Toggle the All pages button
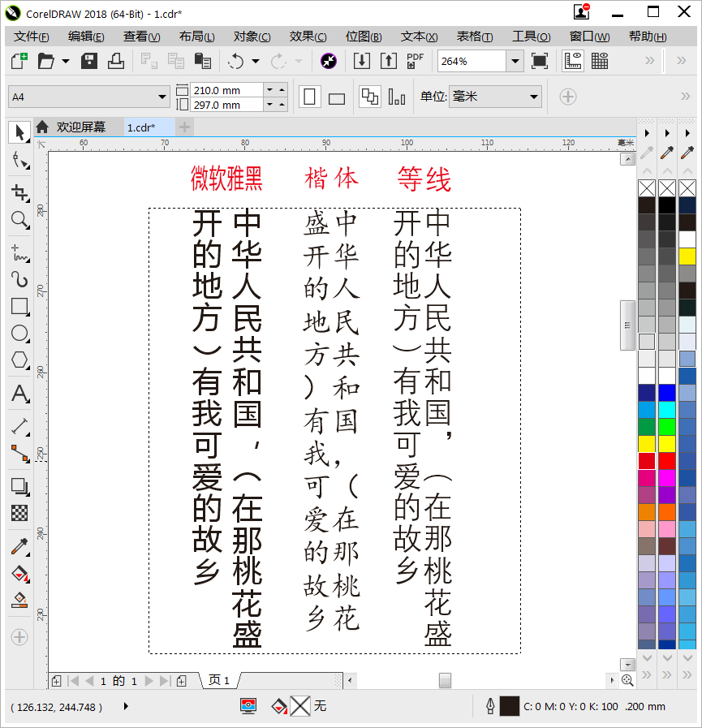The width and height of the screenshot is (702, 728). tap(370, 97)
